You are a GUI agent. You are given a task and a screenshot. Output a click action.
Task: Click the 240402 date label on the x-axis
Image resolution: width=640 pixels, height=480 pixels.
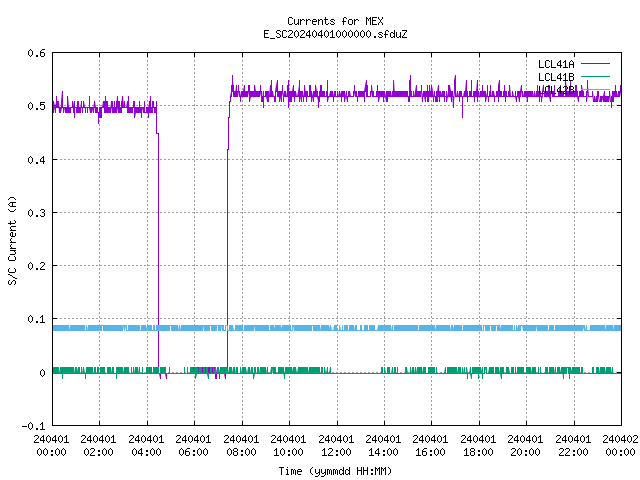(x=620, y=439)
